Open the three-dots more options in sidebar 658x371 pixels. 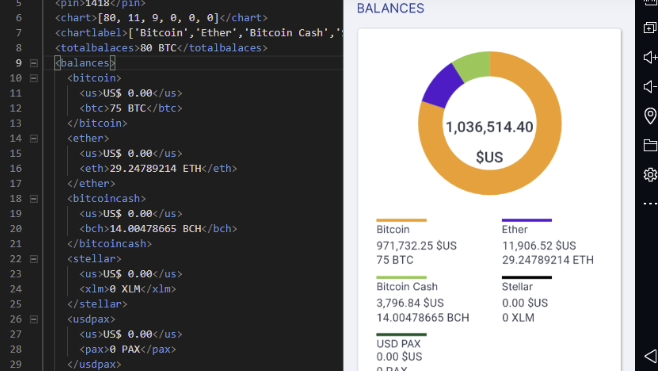[650, 204]
